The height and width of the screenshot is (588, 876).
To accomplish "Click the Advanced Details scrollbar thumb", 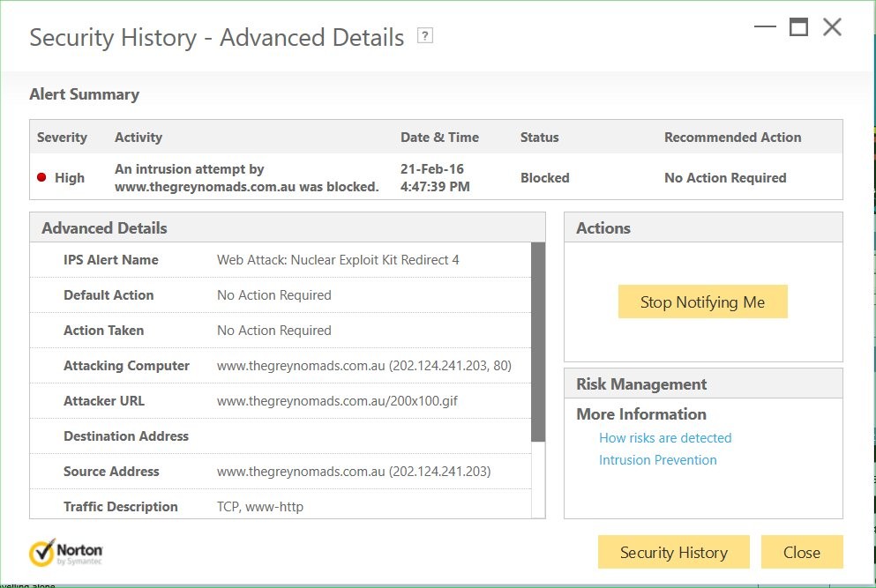I will (x=538, y=342).
